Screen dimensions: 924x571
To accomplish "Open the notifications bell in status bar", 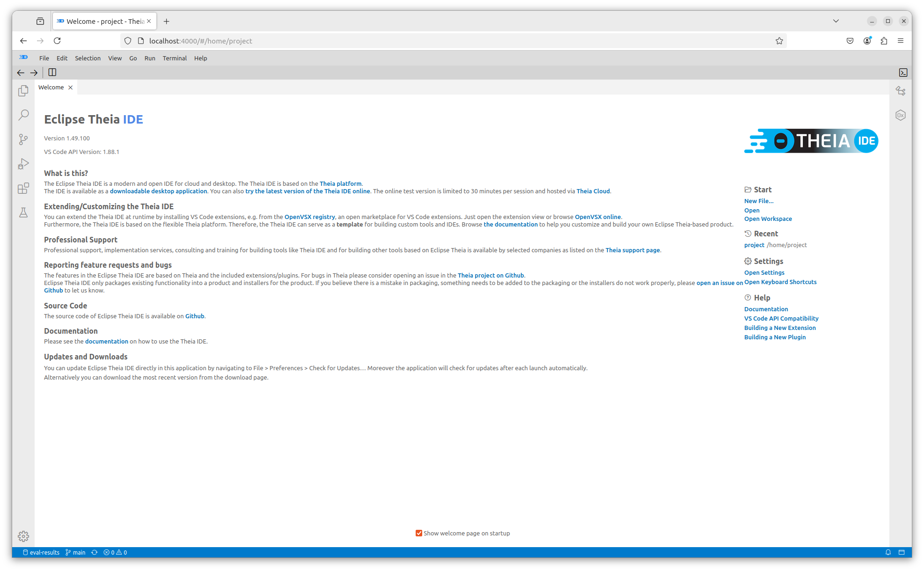I will (888, 552).
